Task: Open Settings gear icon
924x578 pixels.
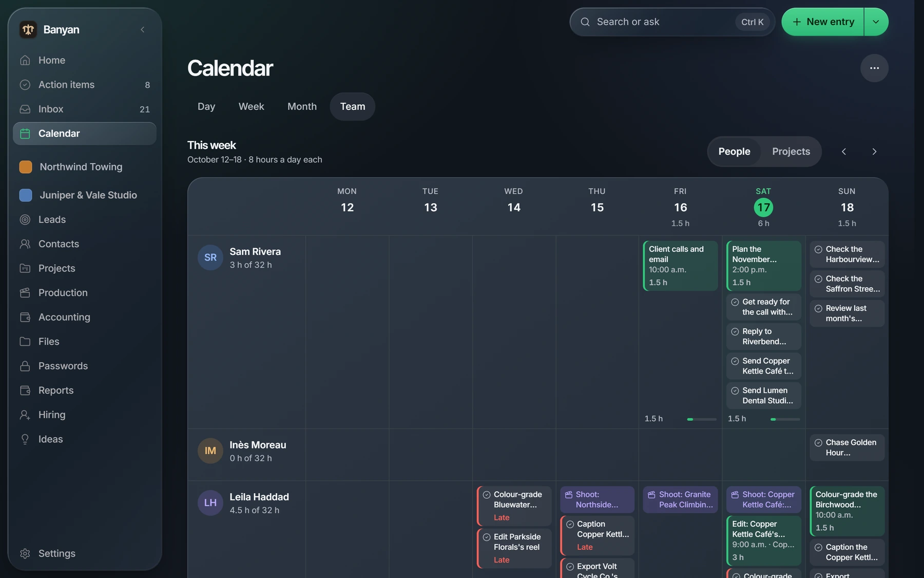Action: point(25,553)
